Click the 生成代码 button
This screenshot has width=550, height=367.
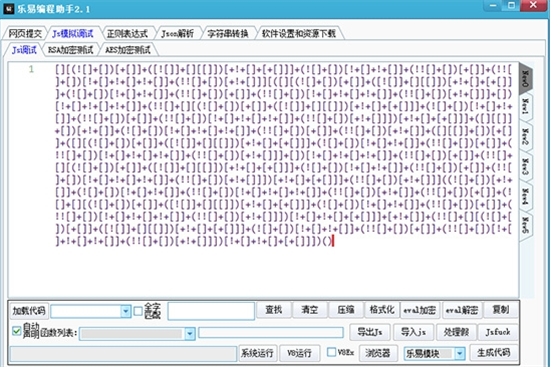tap(494, 353)
